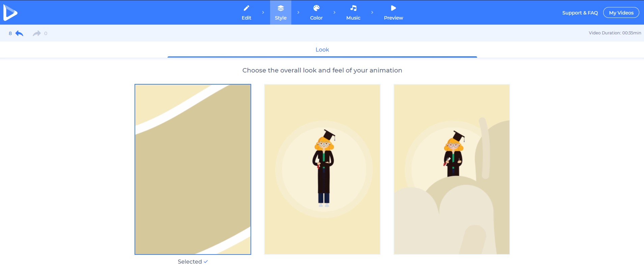The width and height of the screenshot is (644, 270).
Task: Click the Selected checkmark label
Action: tap(193, 262)
